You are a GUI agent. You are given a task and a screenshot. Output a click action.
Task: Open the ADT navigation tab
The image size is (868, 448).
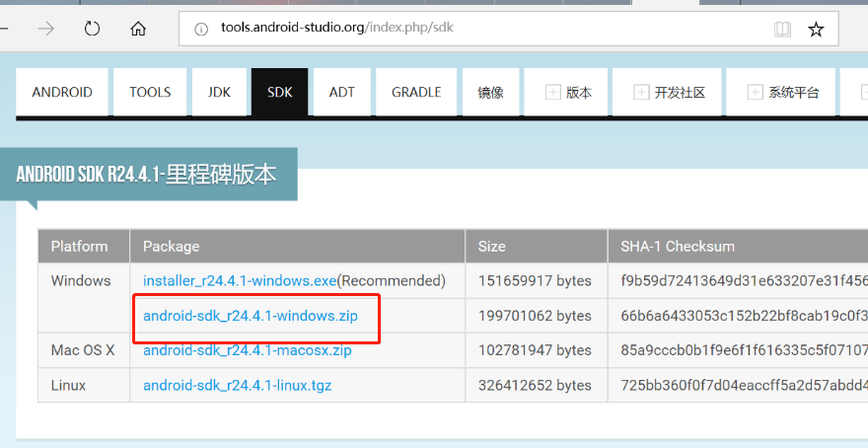point(341,92)
